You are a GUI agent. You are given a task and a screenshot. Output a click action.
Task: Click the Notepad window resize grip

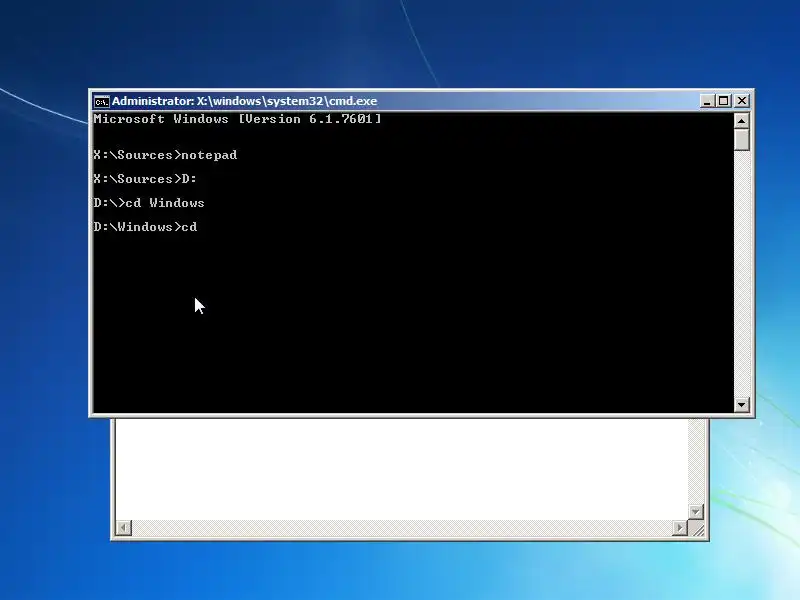click(697, 528)
